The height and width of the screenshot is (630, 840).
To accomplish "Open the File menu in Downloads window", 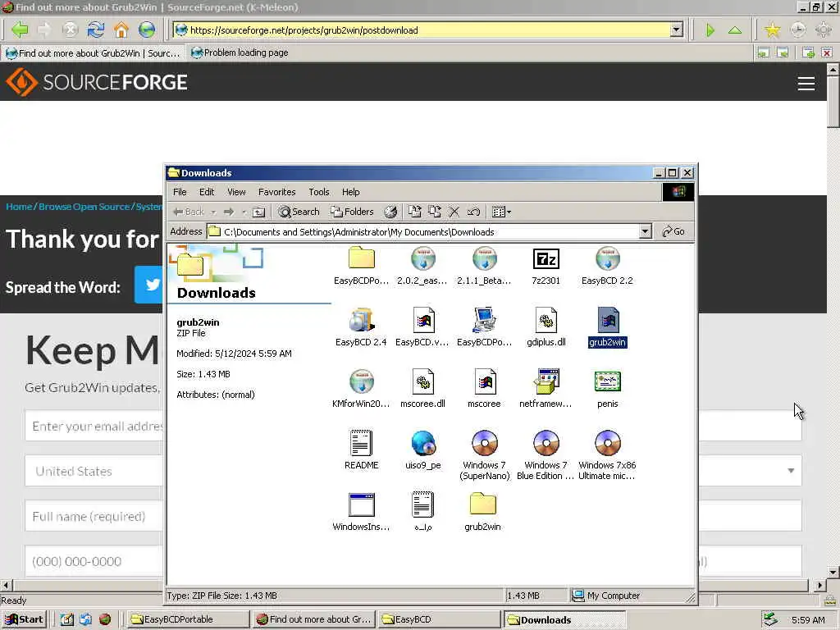I will click(180, 192).
